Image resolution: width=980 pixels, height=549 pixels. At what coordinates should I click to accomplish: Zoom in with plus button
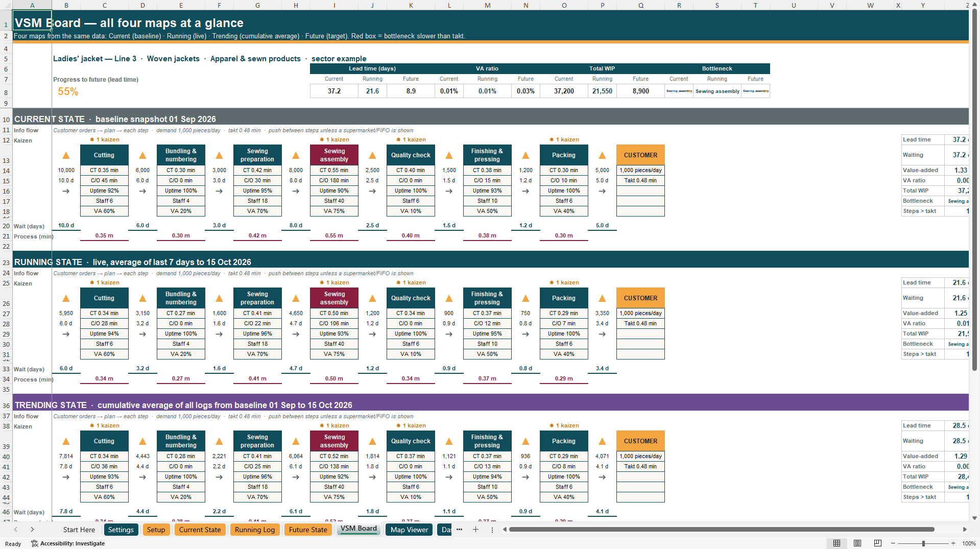coord(953,543)
